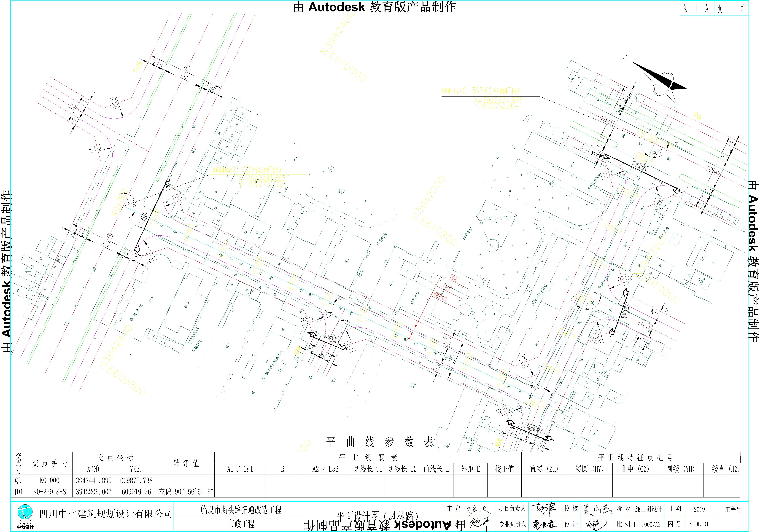Select table cell 609919.36

(x=136, y=492)
